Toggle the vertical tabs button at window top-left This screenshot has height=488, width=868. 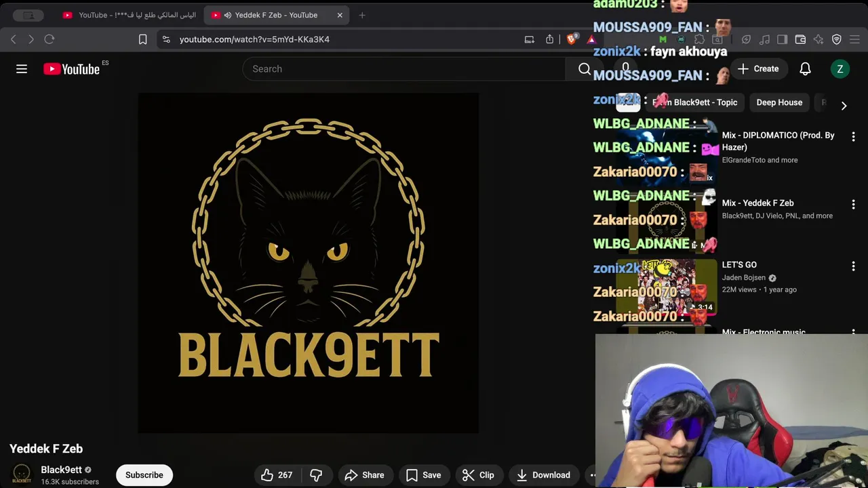(x=28, y=15)
